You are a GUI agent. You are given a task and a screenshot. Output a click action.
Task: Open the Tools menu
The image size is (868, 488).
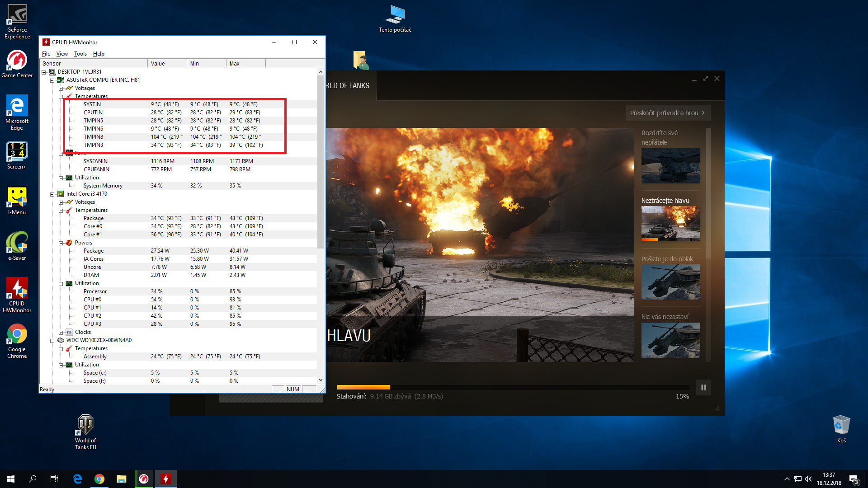[80, 54]
